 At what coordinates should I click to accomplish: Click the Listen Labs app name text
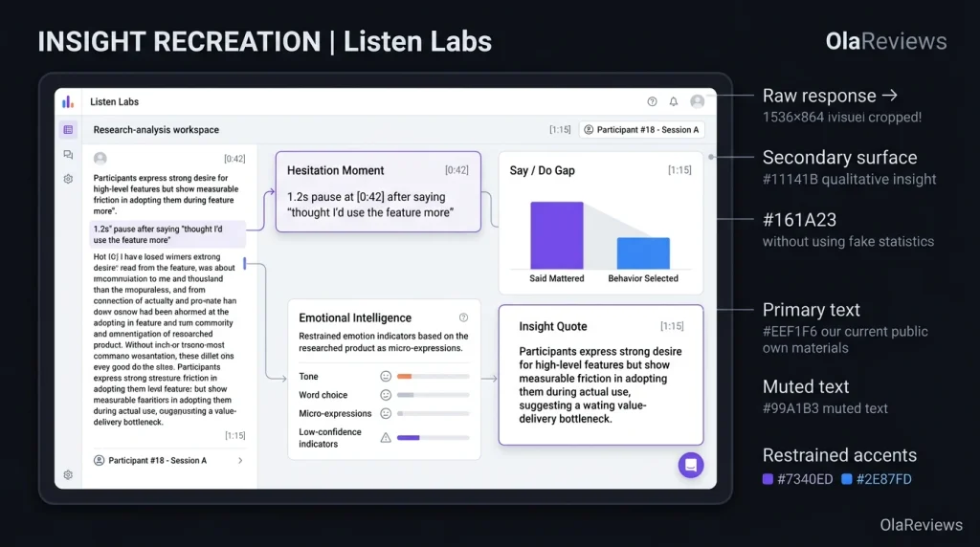coord(115,101)
